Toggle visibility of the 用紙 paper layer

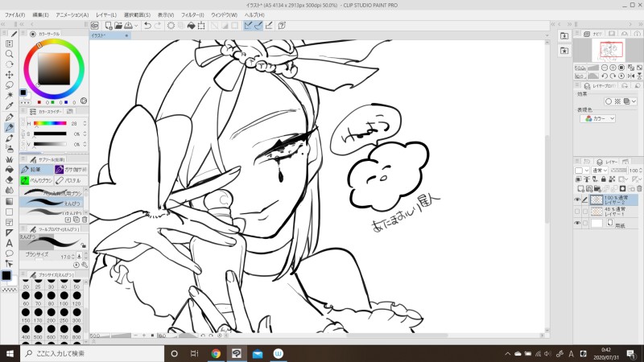point(577,223)
